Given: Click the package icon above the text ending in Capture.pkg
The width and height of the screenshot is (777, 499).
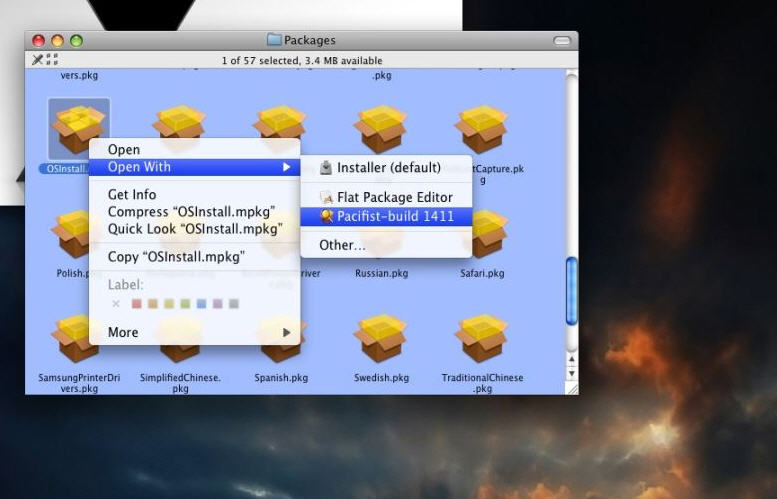Looking at the screenshot, I should coord(482,129).
